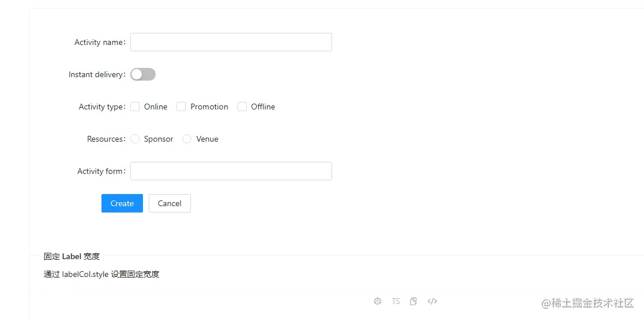The width and height of the screenshot is (644, 319).
Task: Check the Promotion checkbox
Action: [181, 107]
